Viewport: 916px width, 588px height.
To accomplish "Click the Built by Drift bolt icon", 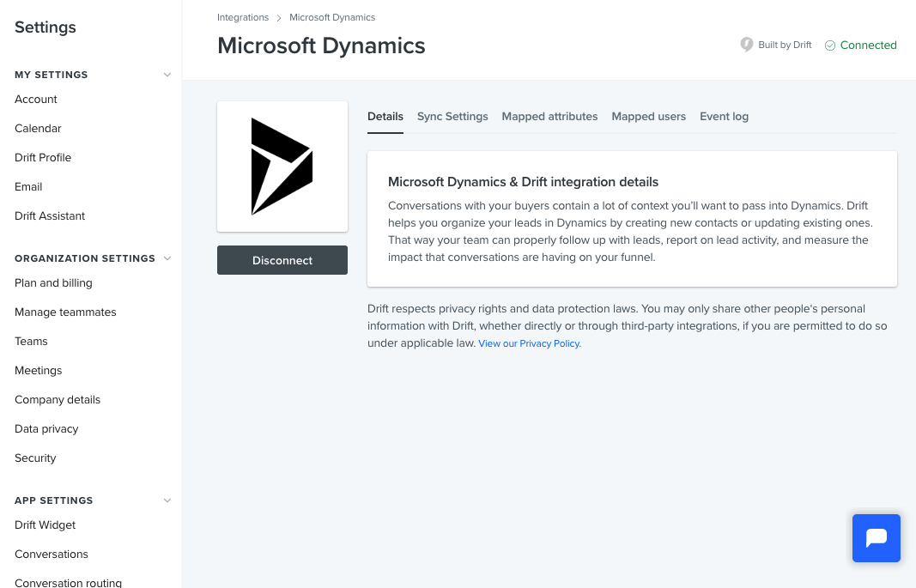I will 747,45.
